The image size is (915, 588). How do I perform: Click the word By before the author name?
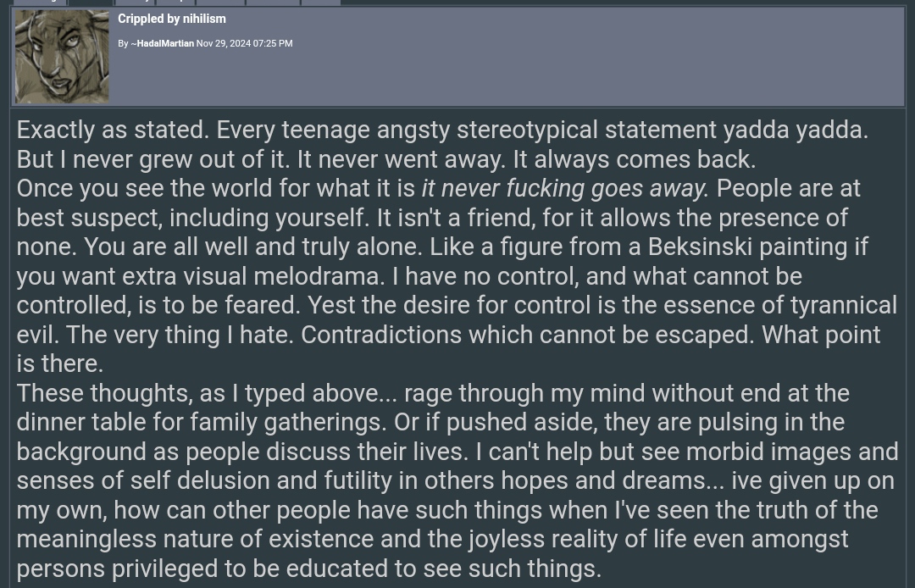tap(123, 43)
